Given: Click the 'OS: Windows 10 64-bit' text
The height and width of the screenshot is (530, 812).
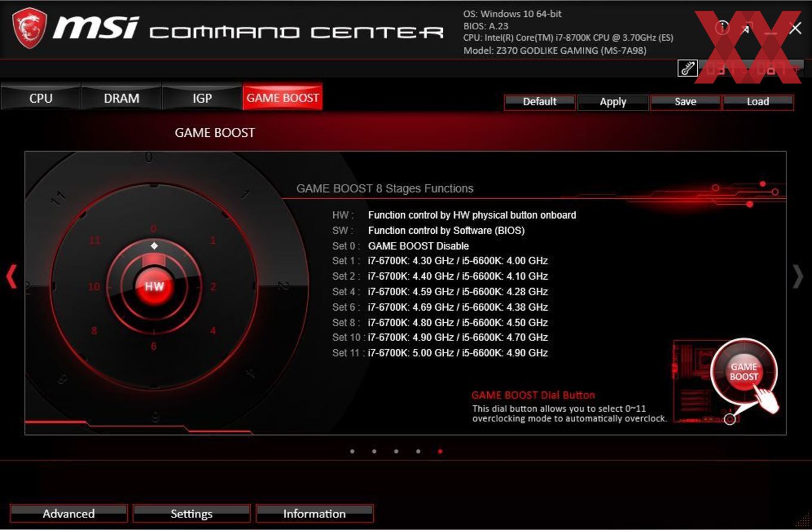Looking at the screenshot, I should pos(512,14).
